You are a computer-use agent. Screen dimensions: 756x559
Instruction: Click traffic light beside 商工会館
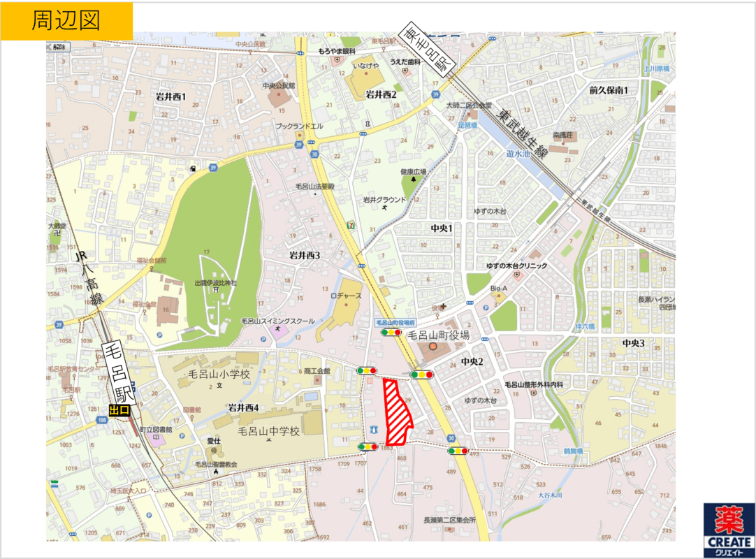[x=367, y=370]
